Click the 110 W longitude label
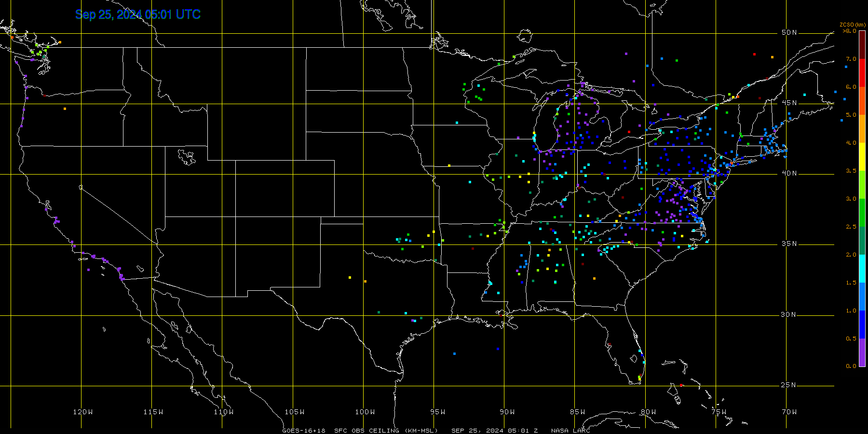868x434 pixels. click(224, 412)
